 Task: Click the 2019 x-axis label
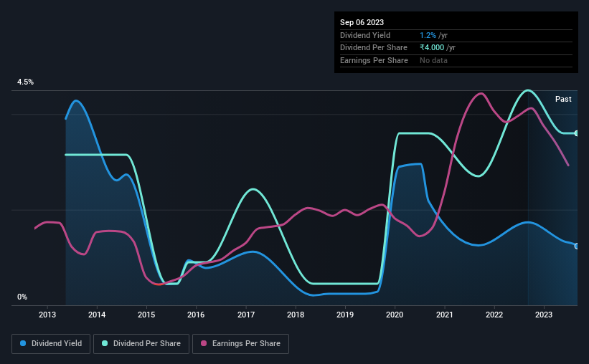345,315
